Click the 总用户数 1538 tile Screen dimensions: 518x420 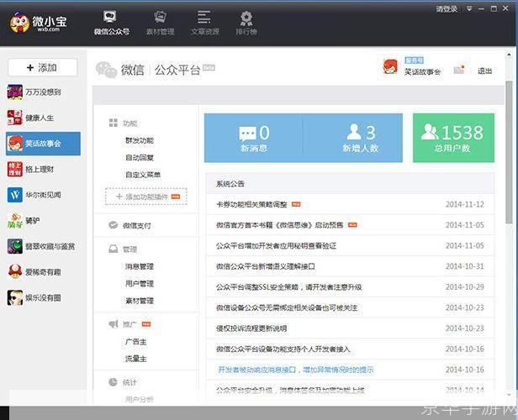[x=453, y=138]
